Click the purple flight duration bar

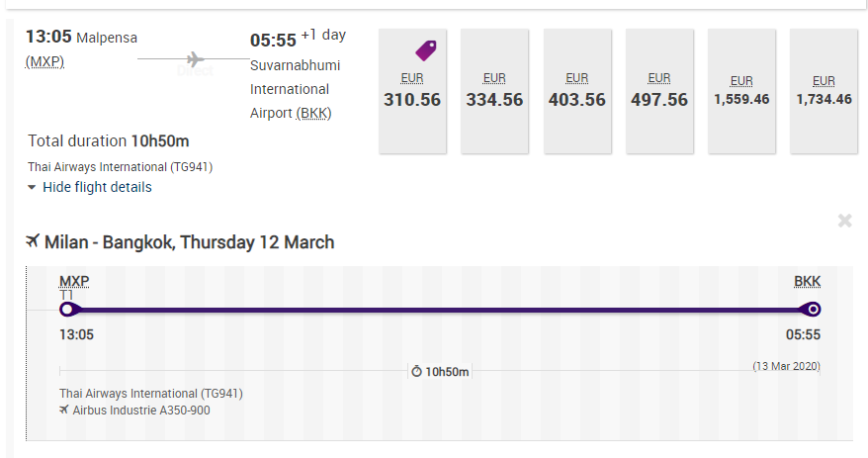[x=440, y=311]
